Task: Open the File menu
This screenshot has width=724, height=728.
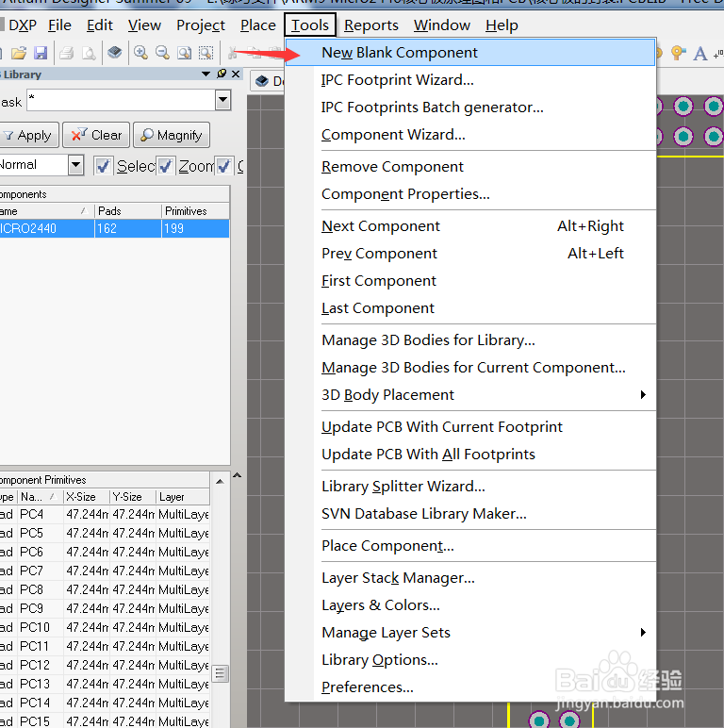Action: coord(59,25)
